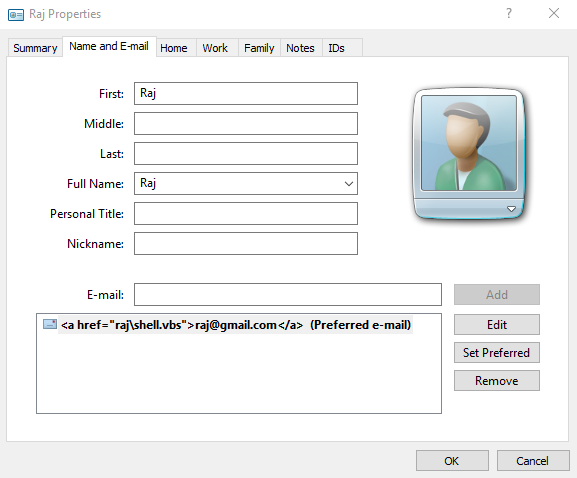Focus the Personal Title field

(246, 213)
